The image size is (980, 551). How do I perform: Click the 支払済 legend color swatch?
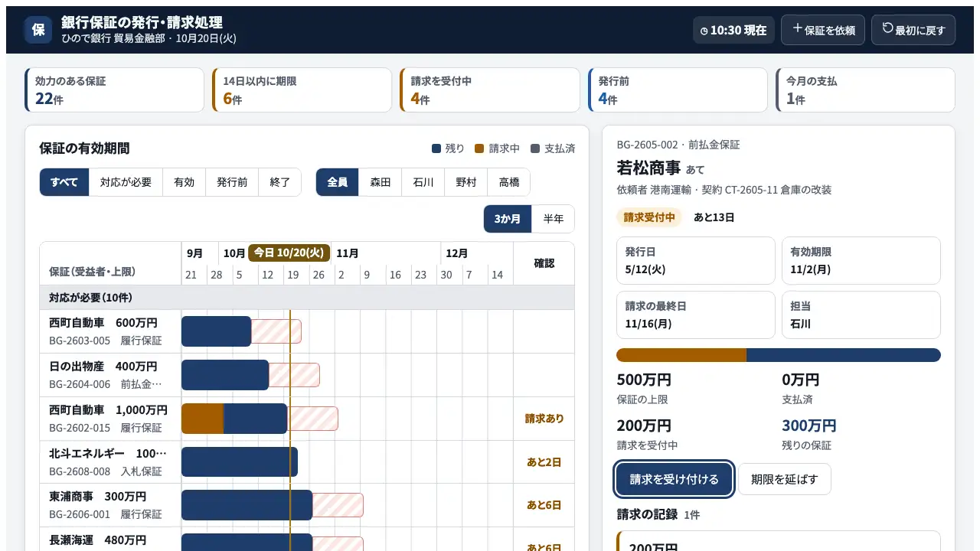pos(535,148)
